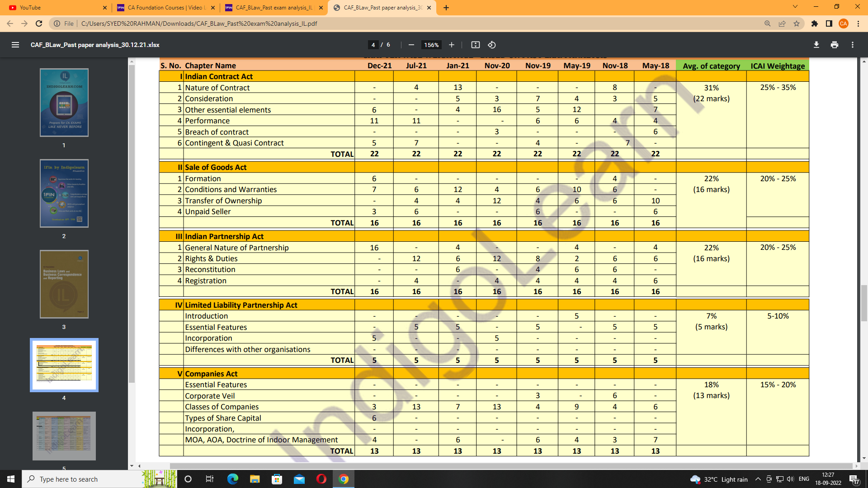Open the Chrome extensions puzzle icon

point(814,23)
